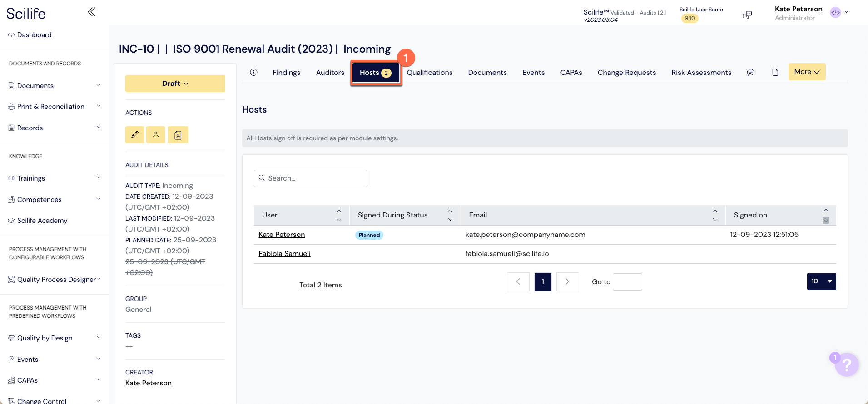The image size is (868, 404).
Task: Switch to the Findings tab
Action: (x=286, y=73)
